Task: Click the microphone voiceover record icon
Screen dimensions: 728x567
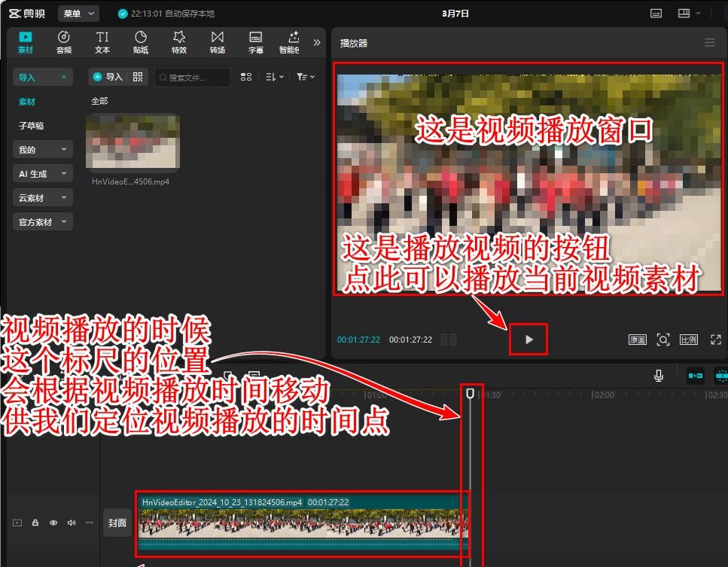Action: [659, 376]
